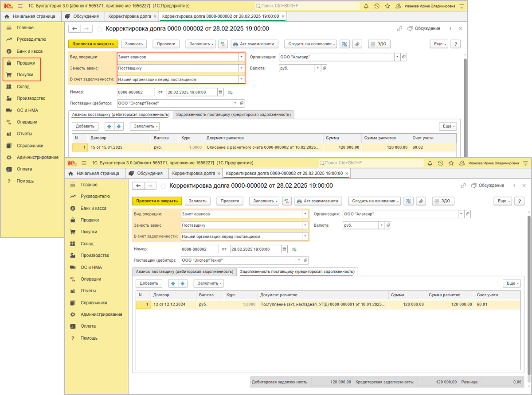This screenshot has height=395, width=532.
Task: Click Провести и закрыть in front window
Action: pos(157,201)
